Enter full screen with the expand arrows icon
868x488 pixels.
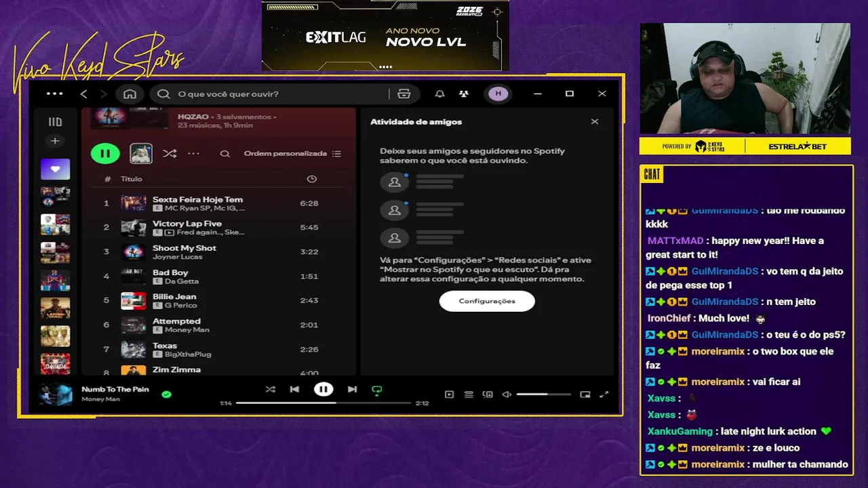604,394
